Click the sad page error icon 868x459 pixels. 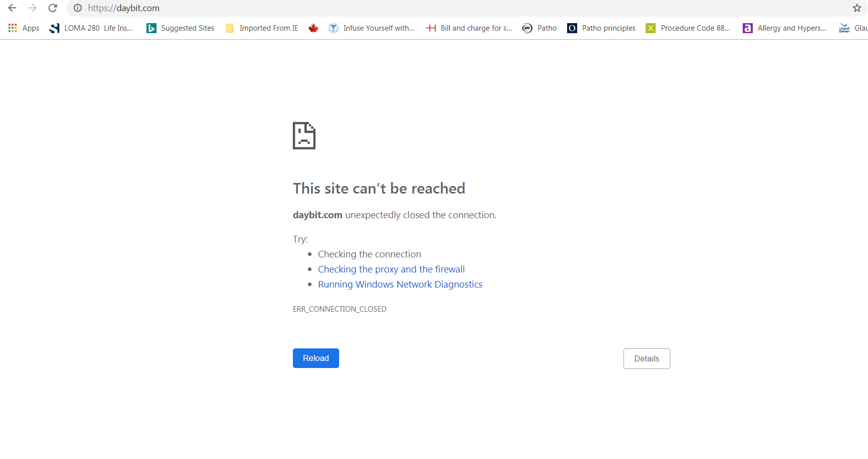tap(304, 136)
